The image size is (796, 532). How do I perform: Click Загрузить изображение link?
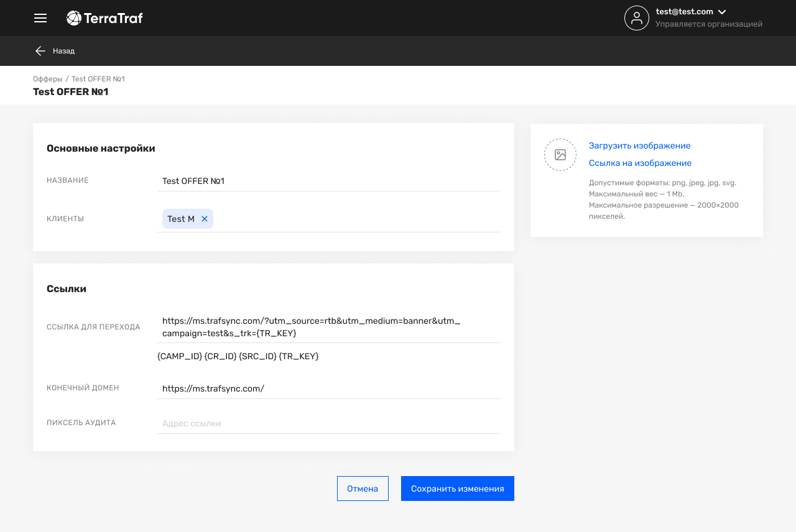(639, 146)
